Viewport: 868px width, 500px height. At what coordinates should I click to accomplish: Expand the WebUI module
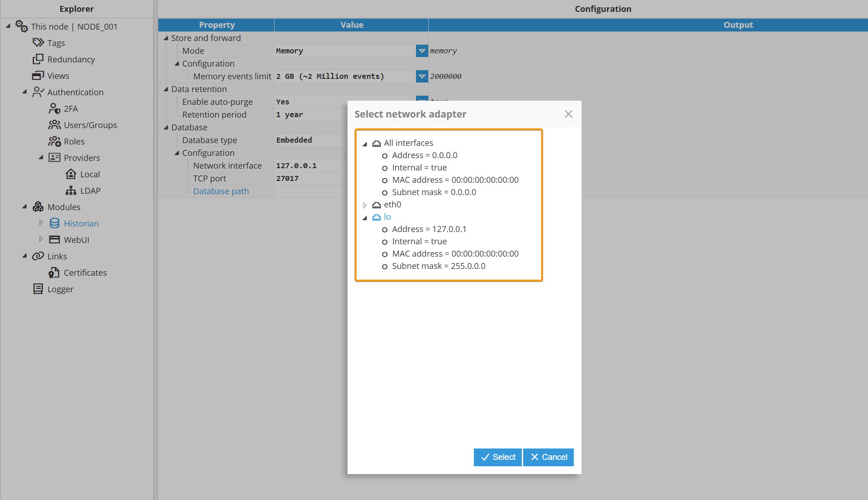[x=41, y=239]
